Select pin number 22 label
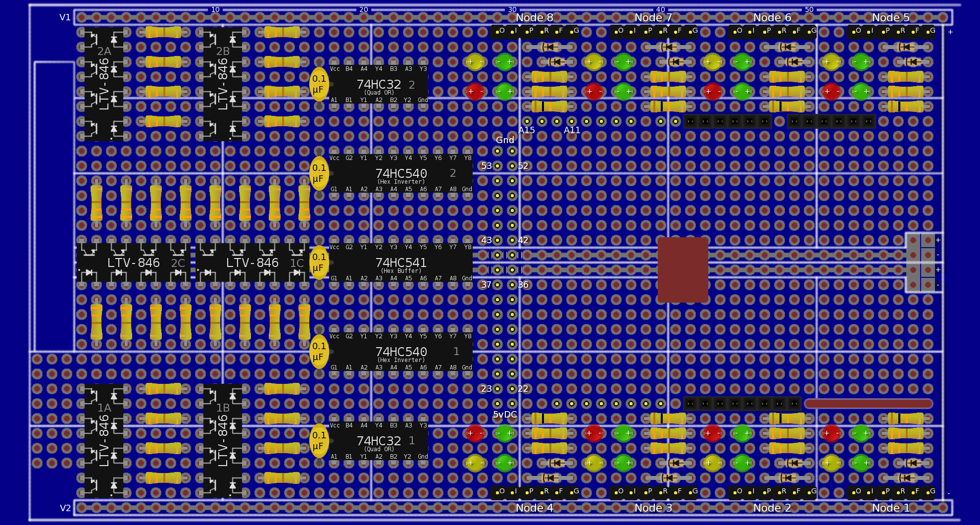 pyautogui.click(x=523, y=389)
